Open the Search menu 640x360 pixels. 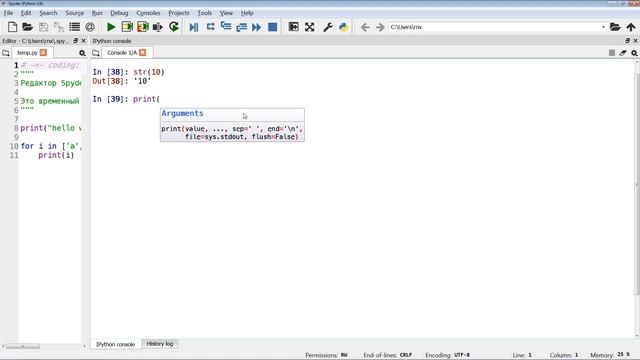[x=48, y=13]
